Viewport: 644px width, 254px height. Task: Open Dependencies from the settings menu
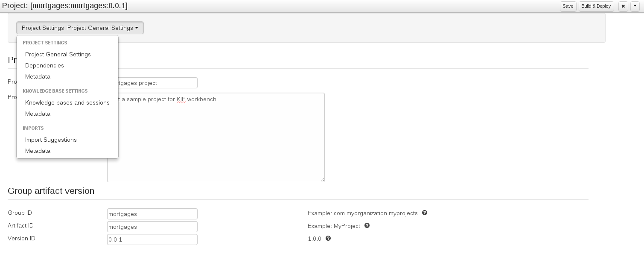tap(44, 65)
